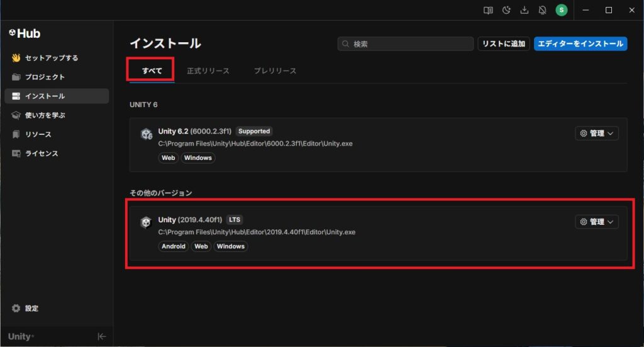Click the magnifier icon in search field
Viewport: 644px width, 347px height.
[x=346, y=44]
